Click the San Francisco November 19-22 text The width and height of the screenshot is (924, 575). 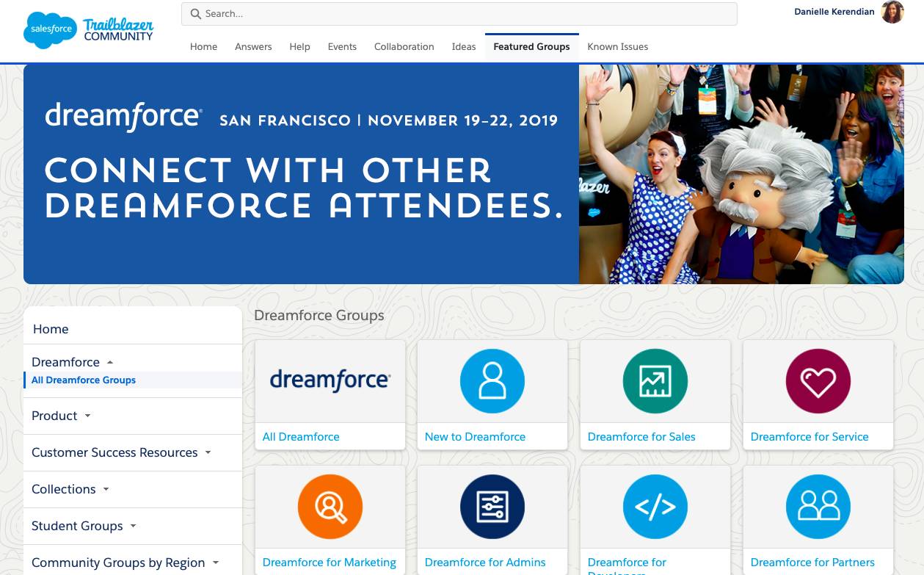388,120
